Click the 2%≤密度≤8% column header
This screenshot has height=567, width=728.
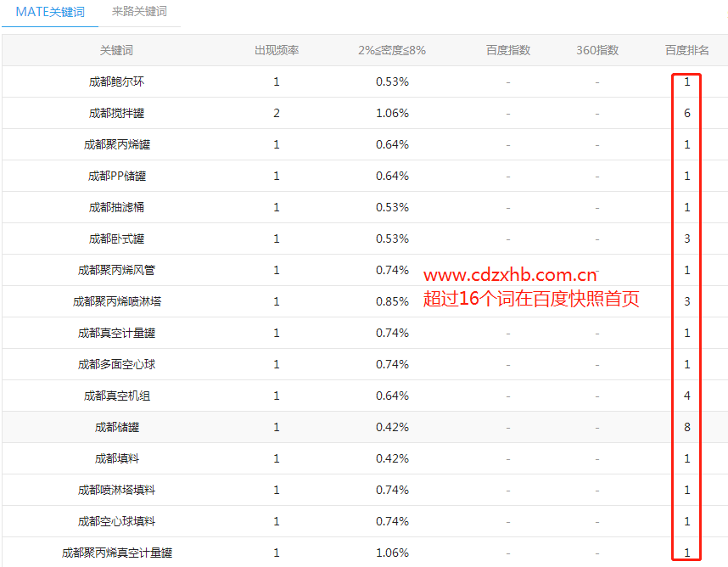click(x=392, y=50)
